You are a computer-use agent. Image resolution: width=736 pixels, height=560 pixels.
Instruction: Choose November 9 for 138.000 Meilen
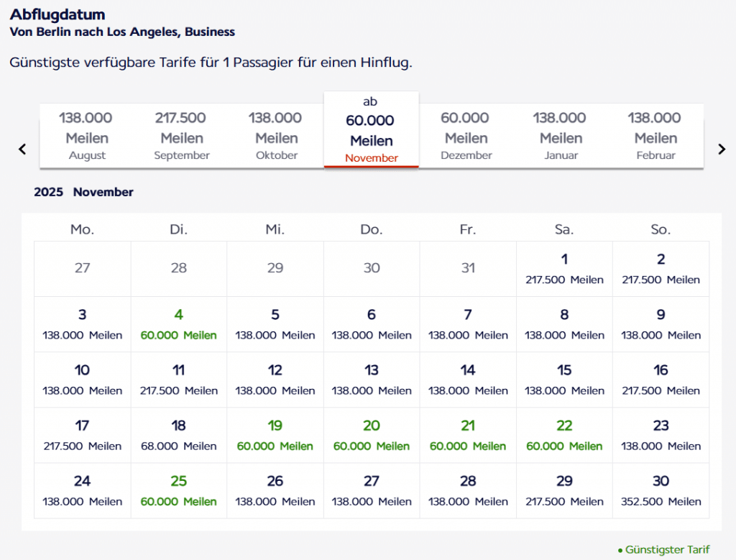tap(661, 324)
